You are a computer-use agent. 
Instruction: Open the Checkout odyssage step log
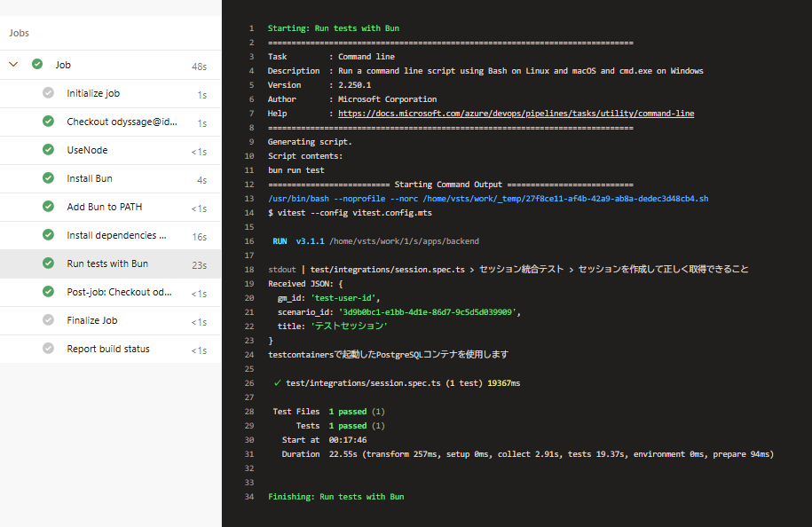pos(110,122)
